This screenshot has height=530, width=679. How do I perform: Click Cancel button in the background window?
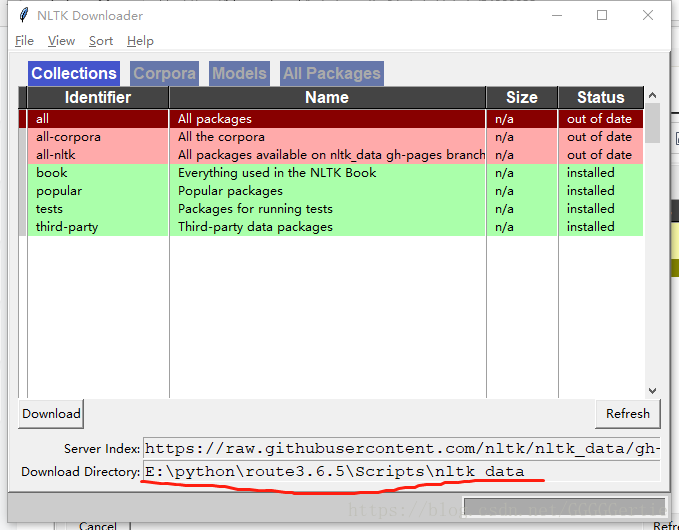[98, 526]
